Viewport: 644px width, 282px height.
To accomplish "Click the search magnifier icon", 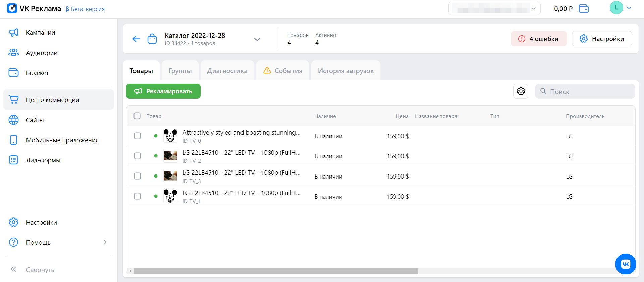I will (x=543, y=91).
